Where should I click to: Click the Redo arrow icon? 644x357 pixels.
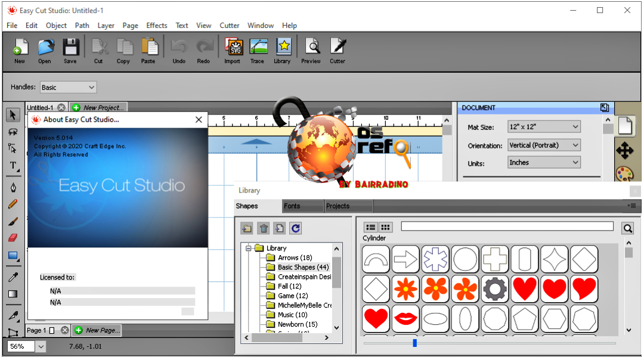pyautogui.click(x=204, y=51)
